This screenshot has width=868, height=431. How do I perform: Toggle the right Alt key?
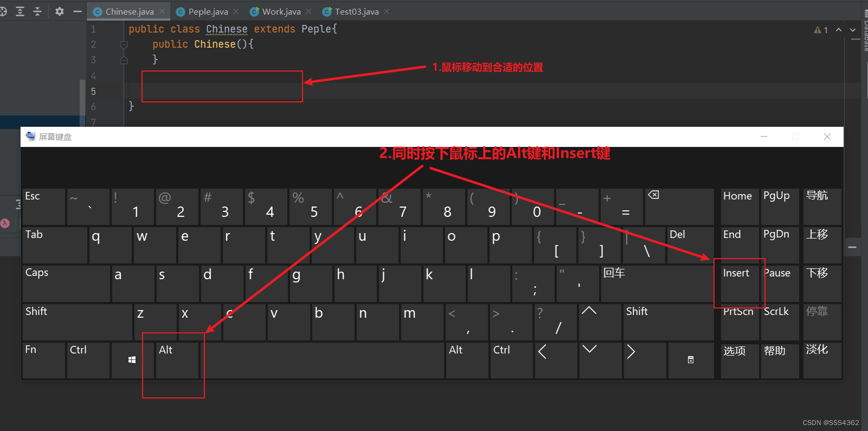pyautogui.click(x=467, y=361)
